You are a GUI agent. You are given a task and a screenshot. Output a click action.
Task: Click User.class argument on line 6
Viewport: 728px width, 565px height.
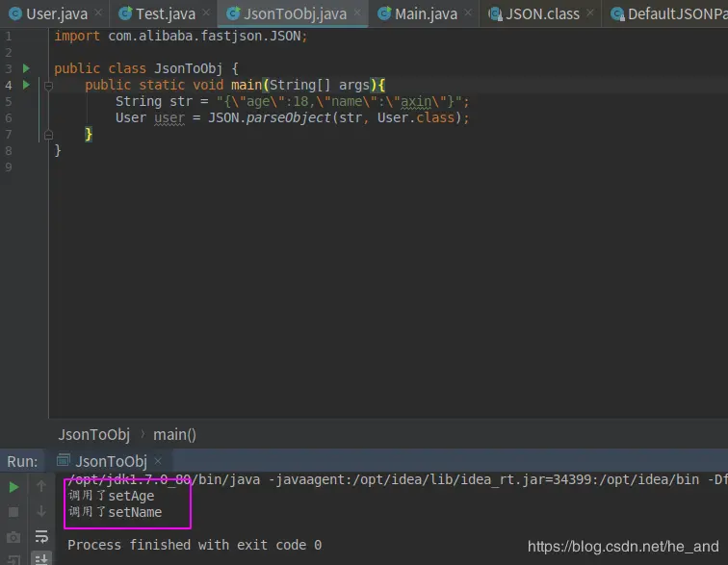click(x=416, y=118)
